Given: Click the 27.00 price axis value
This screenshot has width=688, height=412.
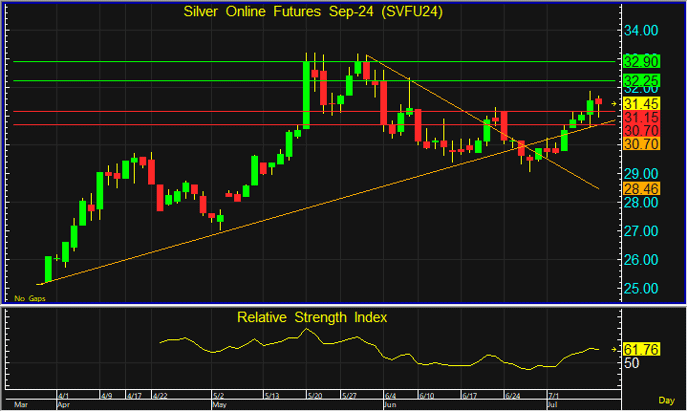Looking at the screenshot, I should [x=641, y=231].
